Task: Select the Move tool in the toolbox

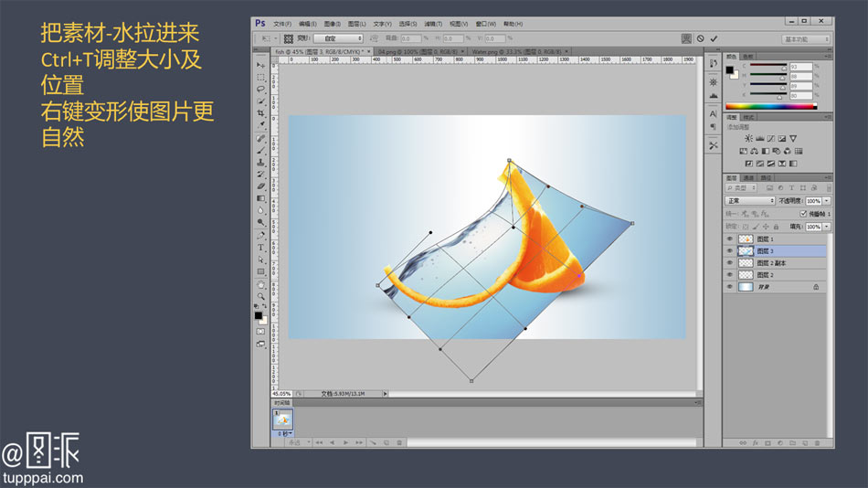Action: tap(260, 65)
